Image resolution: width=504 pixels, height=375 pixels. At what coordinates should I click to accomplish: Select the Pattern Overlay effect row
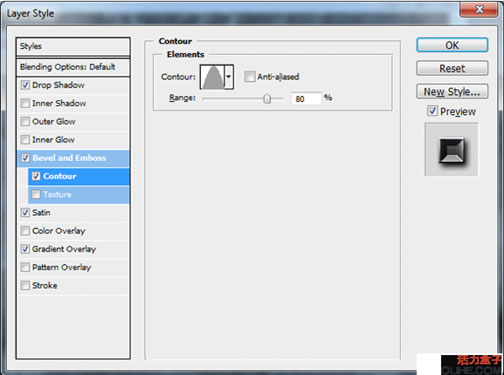click(73, 267)
